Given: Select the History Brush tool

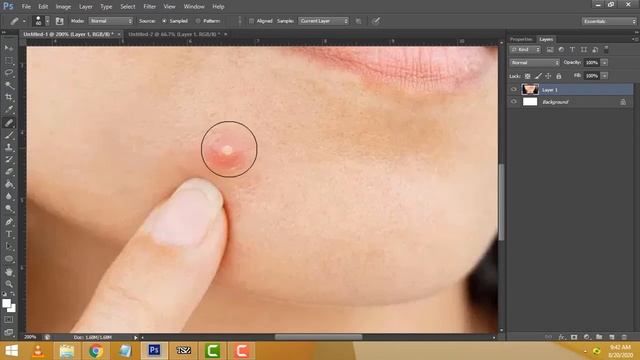Looking at the screenshot, I should tap(9, 160).
